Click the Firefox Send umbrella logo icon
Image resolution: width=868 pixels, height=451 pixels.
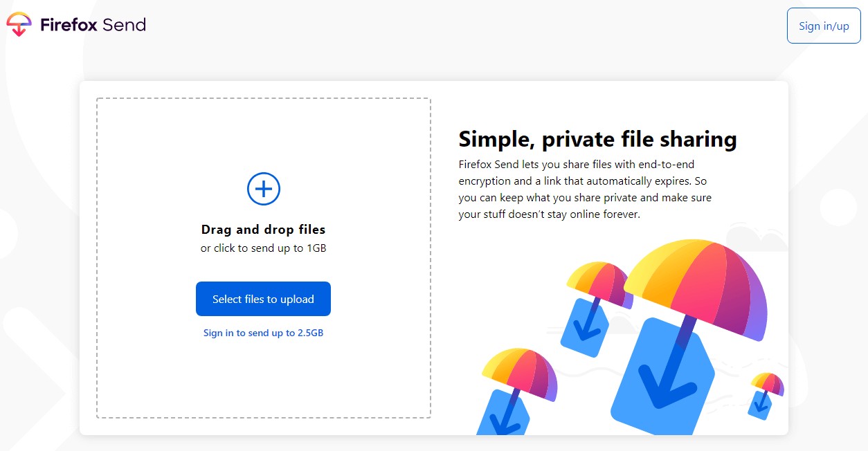pyautogui.click(x=19, y=25)
